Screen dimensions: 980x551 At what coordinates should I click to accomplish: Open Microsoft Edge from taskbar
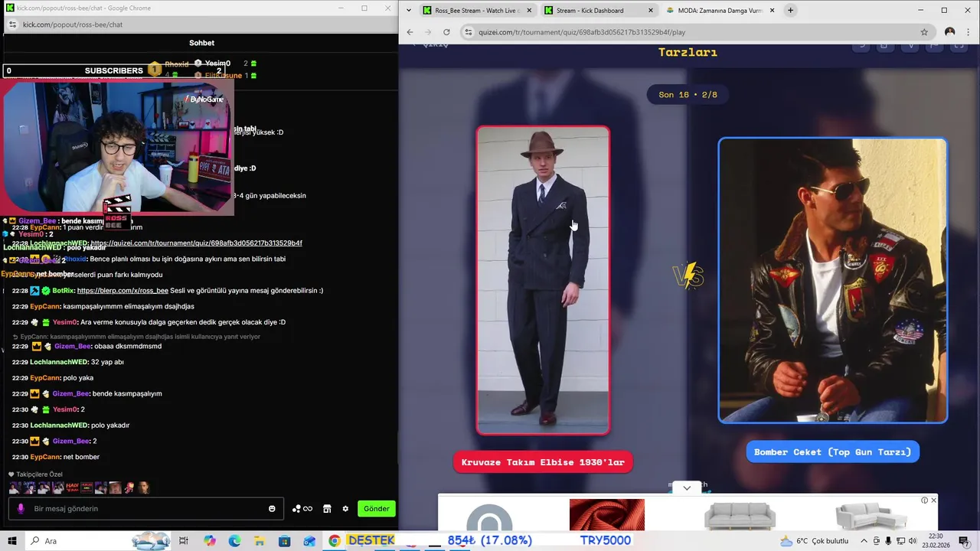234,541
